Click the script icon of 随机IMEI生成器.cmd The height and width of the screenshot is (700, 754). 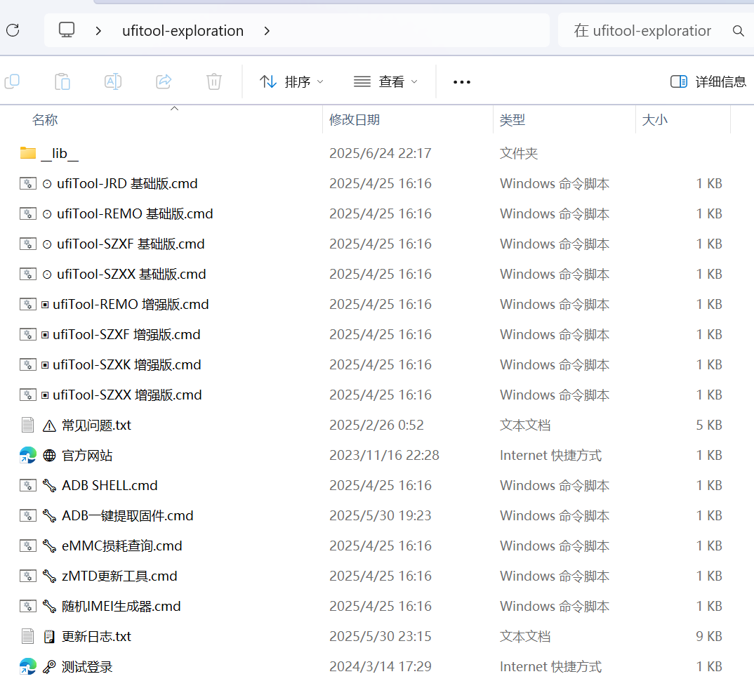(x=28, y=606)
